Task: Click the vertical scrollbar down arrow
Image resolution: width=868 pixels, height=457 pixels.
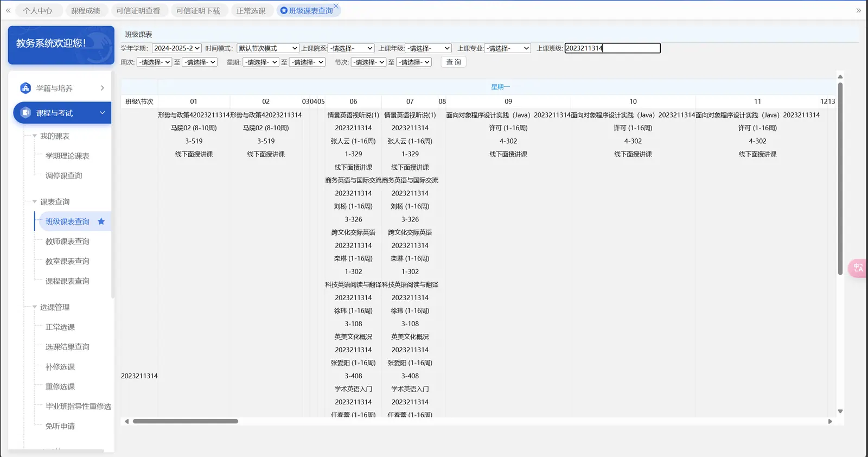Action: (x=840, y=411)
